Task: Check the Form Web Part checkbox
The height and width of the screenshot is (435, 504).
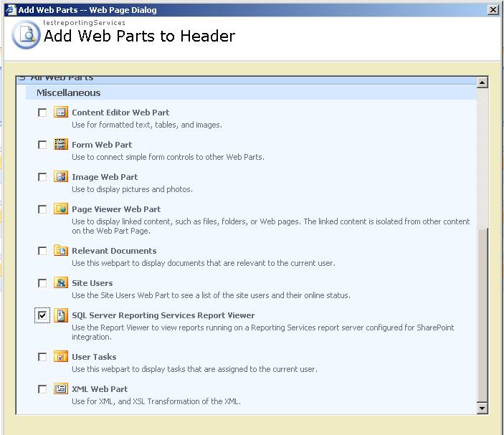Action: (x=42, y=145)
